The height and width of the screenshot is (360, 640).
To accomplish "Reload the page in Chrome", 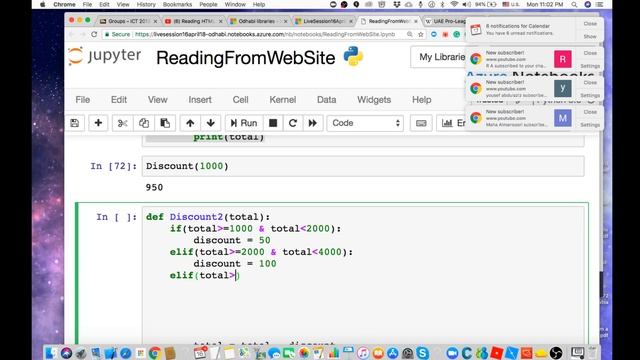I will coord(94,34).
